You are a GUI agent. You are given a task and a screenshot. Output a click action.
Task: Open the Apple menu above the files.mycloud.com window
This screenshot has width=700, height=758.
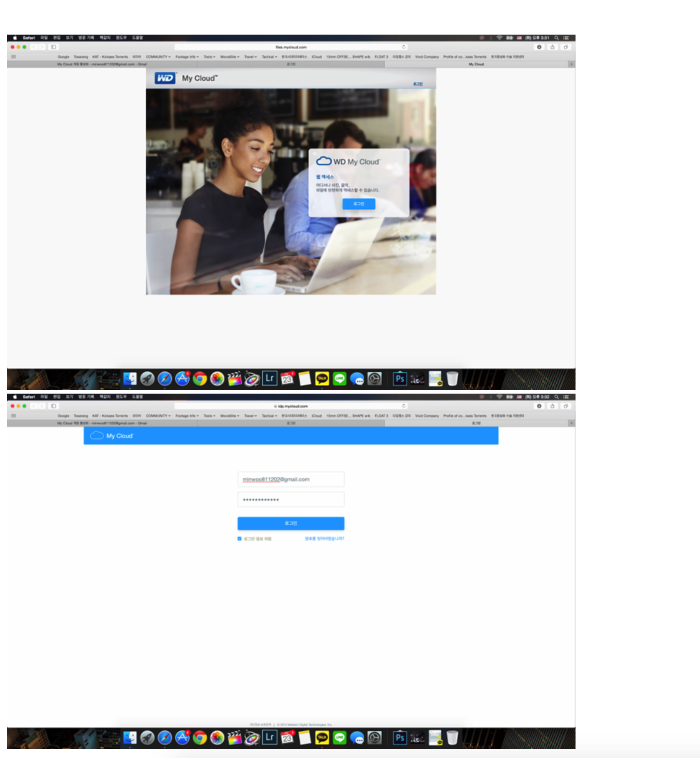15,38
